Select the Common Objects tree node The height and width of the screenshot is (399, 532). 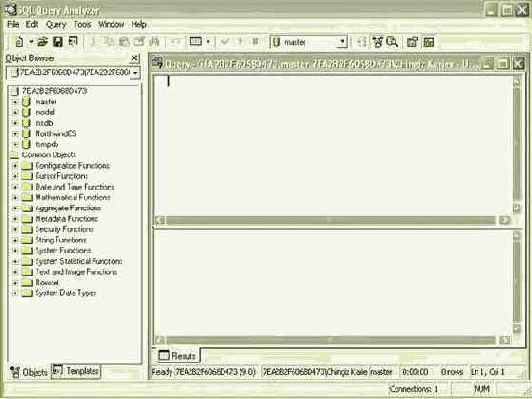tap(49, 155)
